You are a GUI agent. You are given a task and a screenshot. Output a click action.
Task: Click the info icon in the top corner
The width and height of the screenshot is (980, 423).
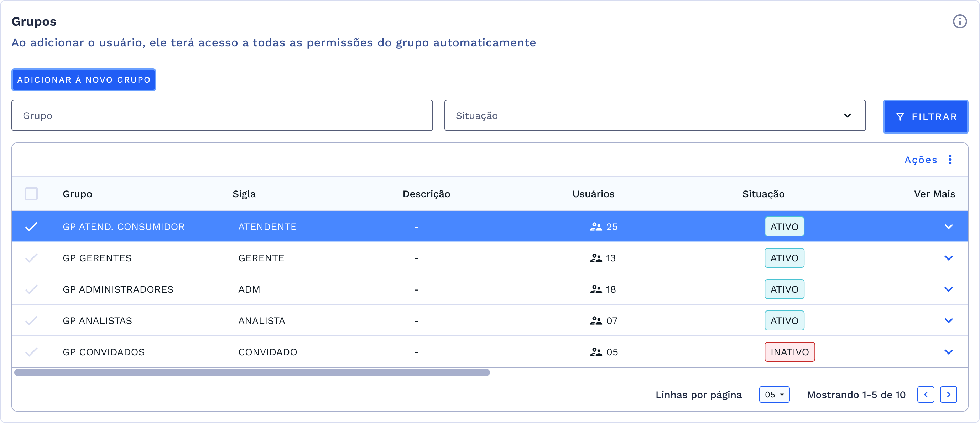[x=960, y=22]
